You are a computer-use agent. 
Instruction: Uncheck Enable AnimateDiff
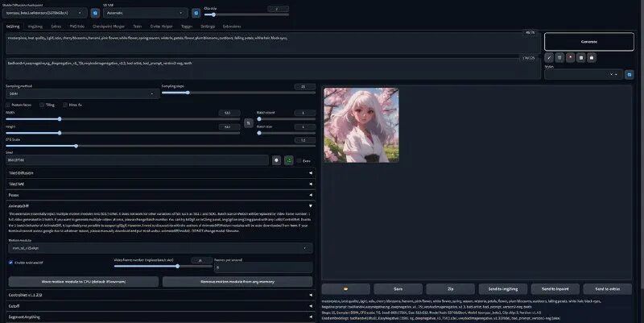(x=10, y=263)
